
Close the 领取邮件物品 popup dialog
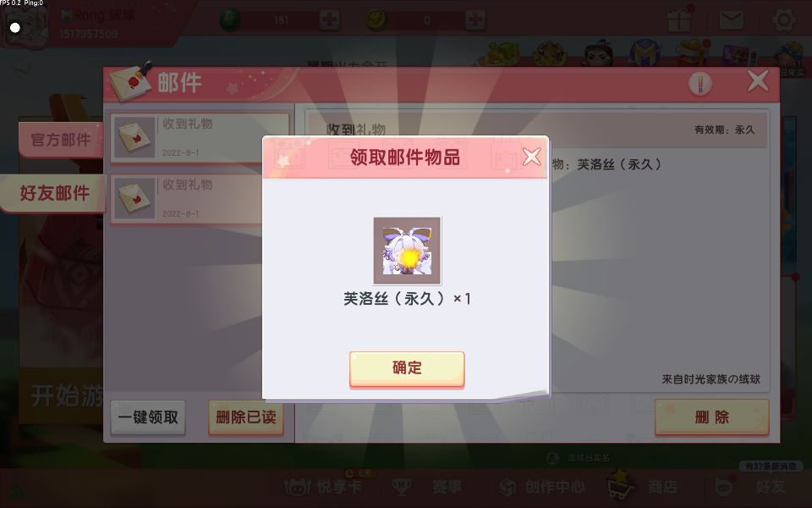tap(532, 156)
